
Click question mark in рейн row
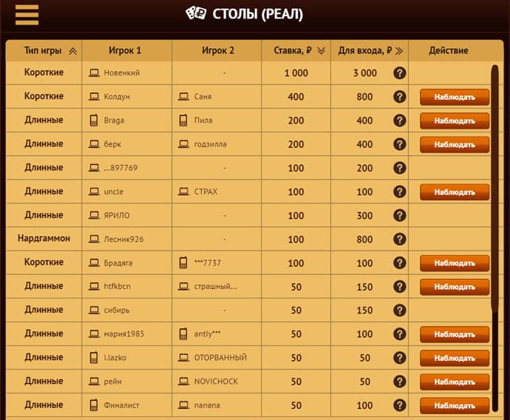point(399,382)
